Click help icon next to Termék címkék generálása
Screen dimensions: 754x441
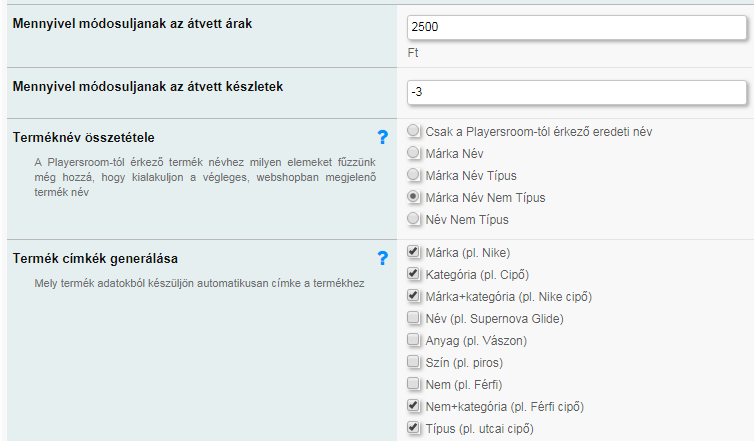pos(382,258)
